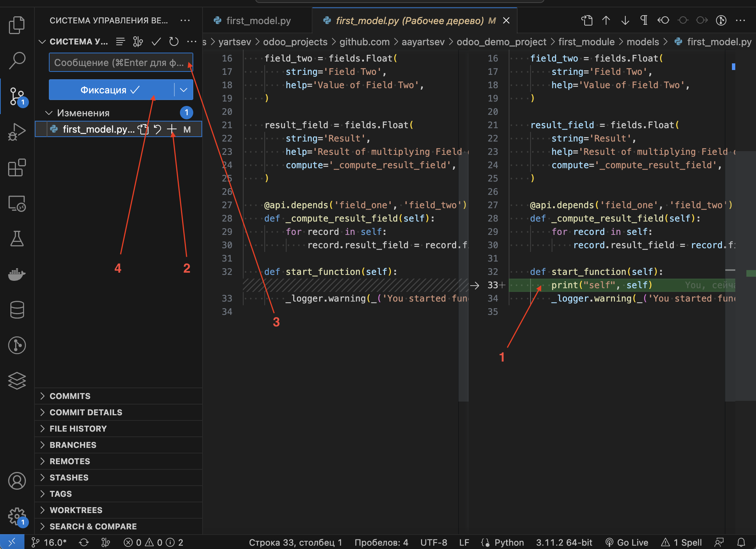Collapse the Изменения group
Screen dimensions: 756x549
[x=48, y=113]
